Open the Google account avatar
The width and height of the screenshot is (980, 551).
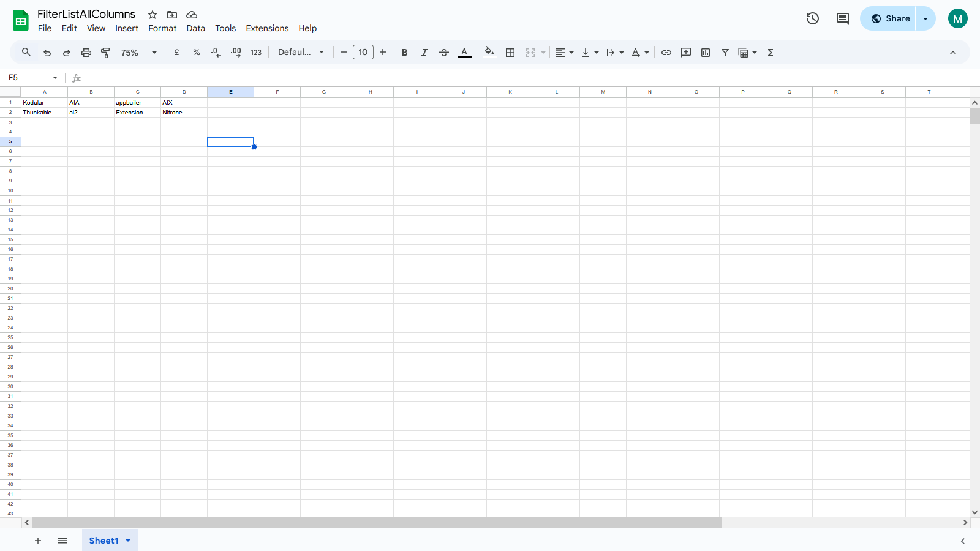(958, 18)
